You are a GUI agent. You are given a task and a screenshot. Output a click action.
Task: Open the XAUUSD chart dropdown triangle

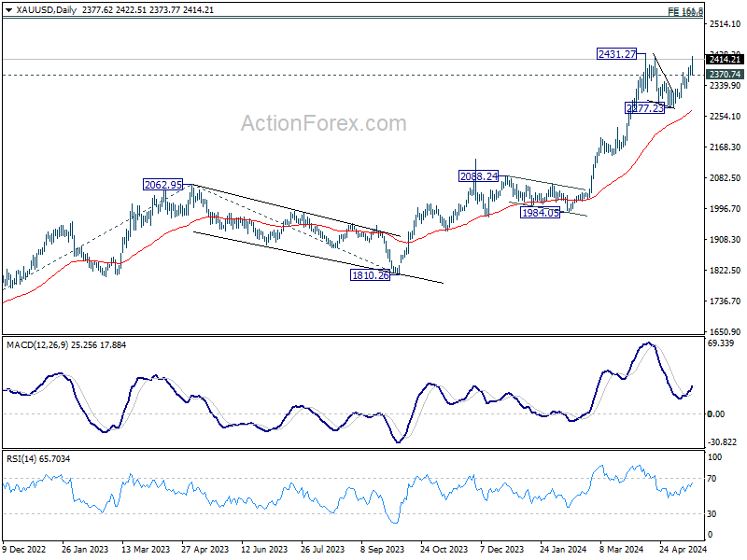click(8, 10)
